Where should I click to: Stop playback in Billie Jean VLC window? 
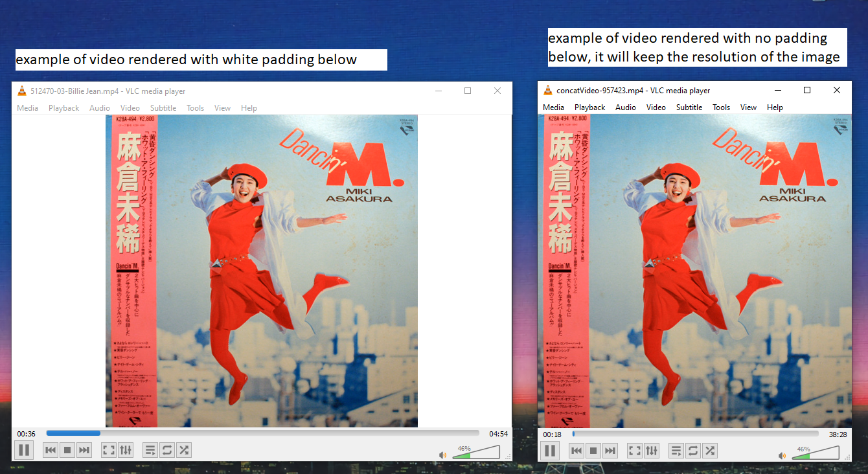pyautogui.click(x=67, y=450)
